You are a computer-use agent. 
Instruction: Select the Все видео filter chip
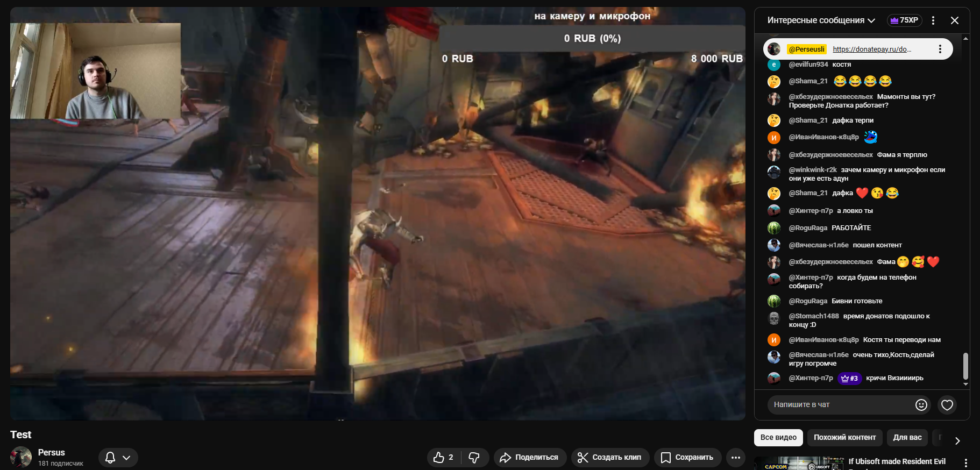tap(778, 438)
